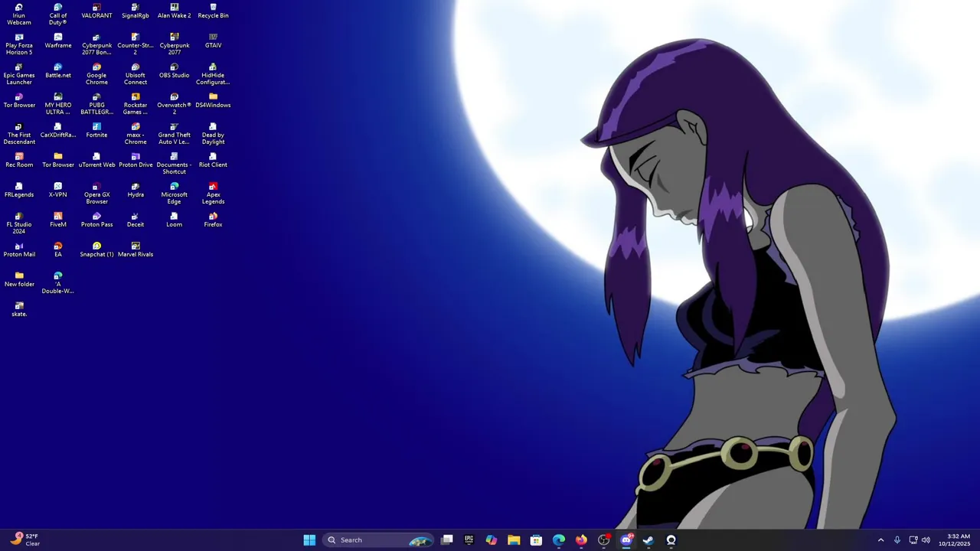Select the Snapchat (1) desktop icon
Viewport: 980px width, 551px height.
pyautogui.click(x=96, y=249)
